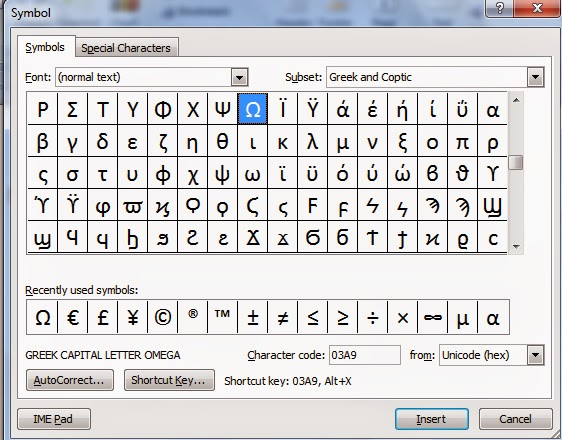
Task: Select the pound sign £ in recent symbols
Action: click(103, 317)
